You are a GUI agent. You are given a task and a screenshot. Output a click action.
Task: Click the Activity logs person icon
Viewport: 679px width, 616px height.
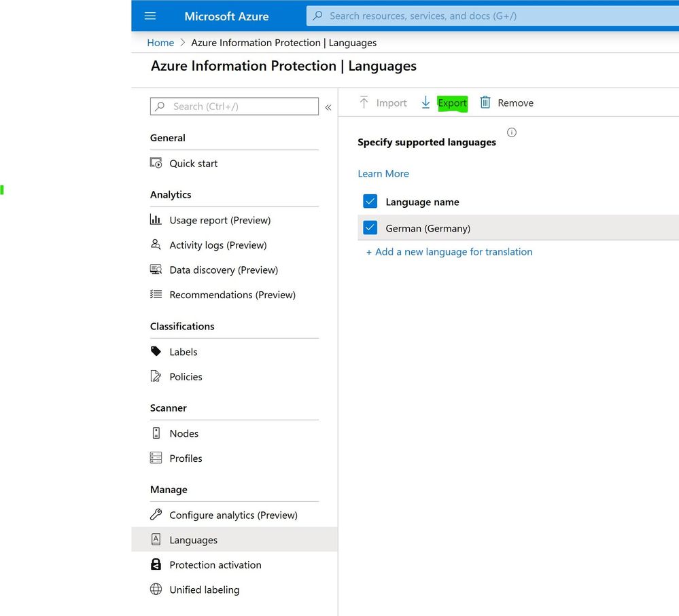pyautogui.click(x=156, y=244)
